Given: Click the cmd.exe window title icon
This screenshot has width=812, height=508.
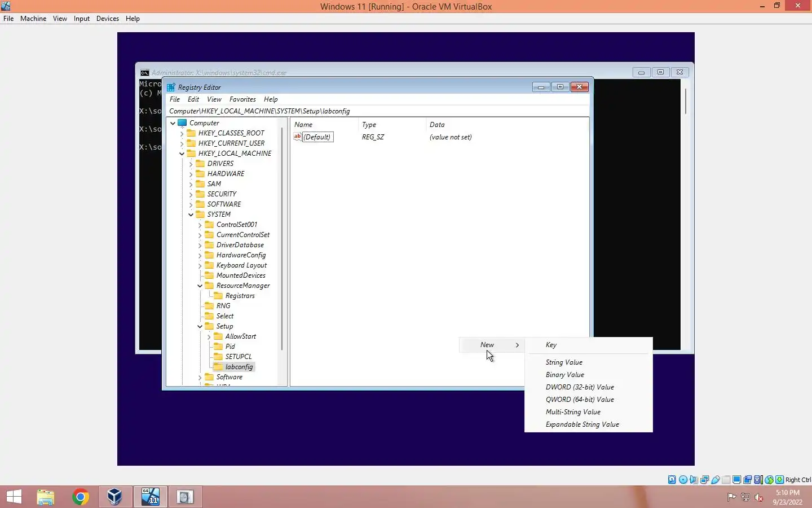Looking at the screenshot, I should pyautogui.click(x=145, y=72).
